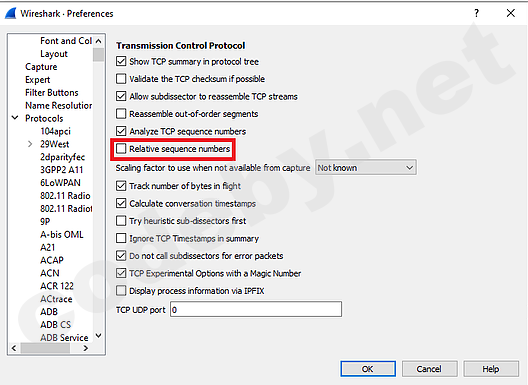Select the ADB CS protocol
Image resolution: width=528 pixels, height=385 pixels.
[x=56, y=325]
